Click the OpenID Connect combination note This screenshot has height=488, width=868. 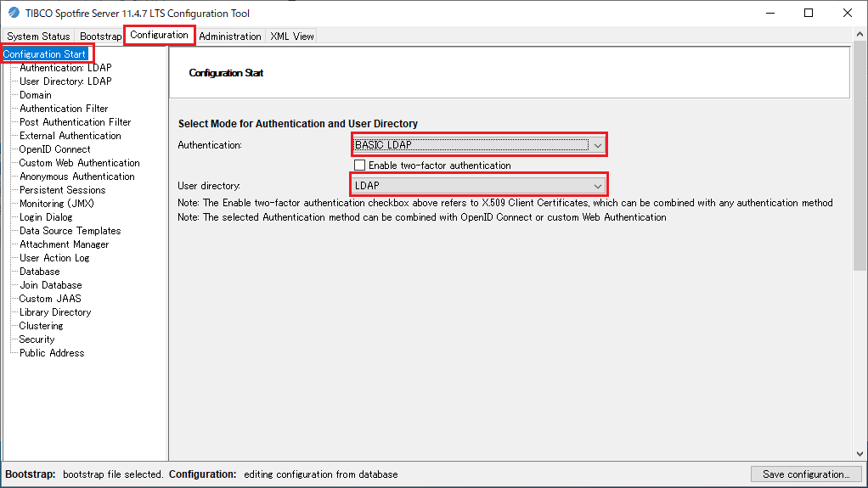422,217
